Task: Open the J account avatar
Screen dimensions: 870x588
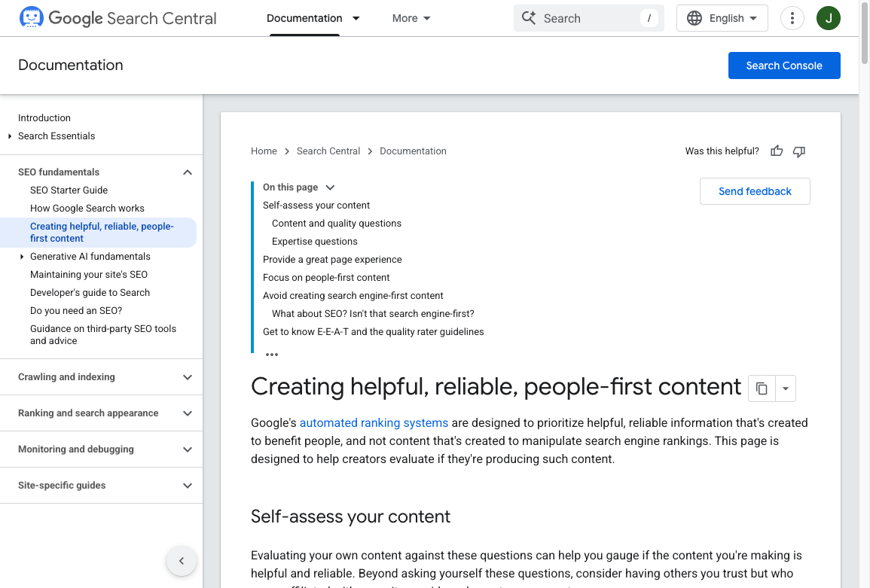Action: [829, 18]
